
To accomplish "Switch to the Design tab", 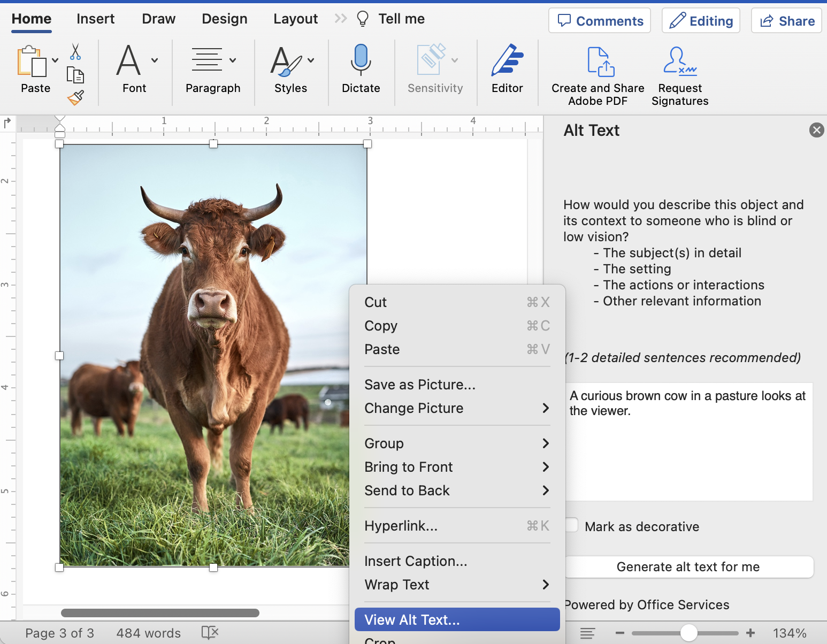I will click(x=224, y=19).
